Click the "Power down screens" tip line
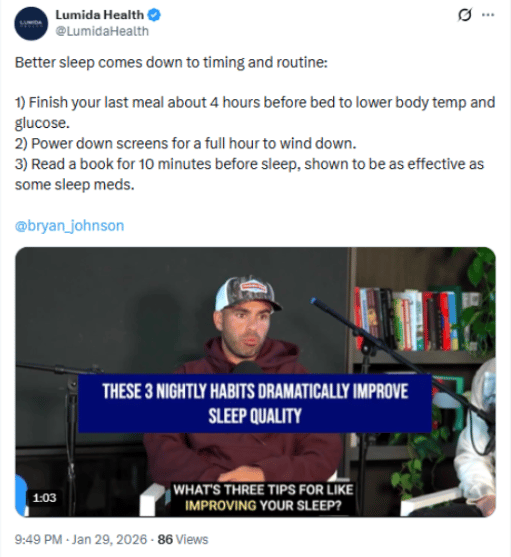511x557 pixels. [185, 144]
